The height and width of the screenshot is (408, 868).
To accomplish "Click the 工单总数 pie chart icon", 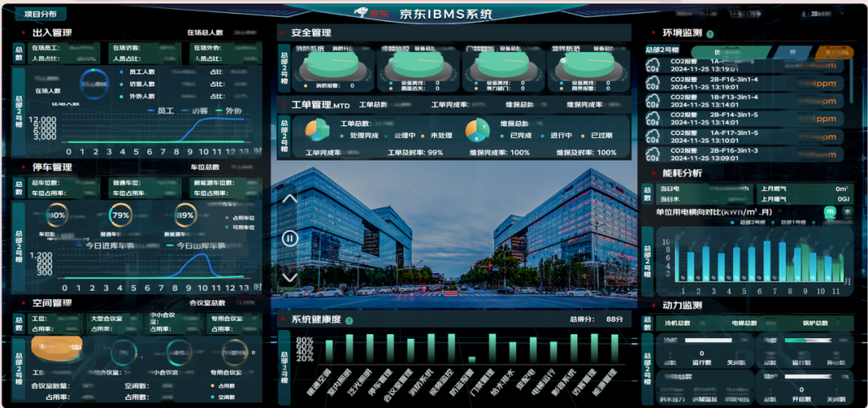I will point(317,130).
